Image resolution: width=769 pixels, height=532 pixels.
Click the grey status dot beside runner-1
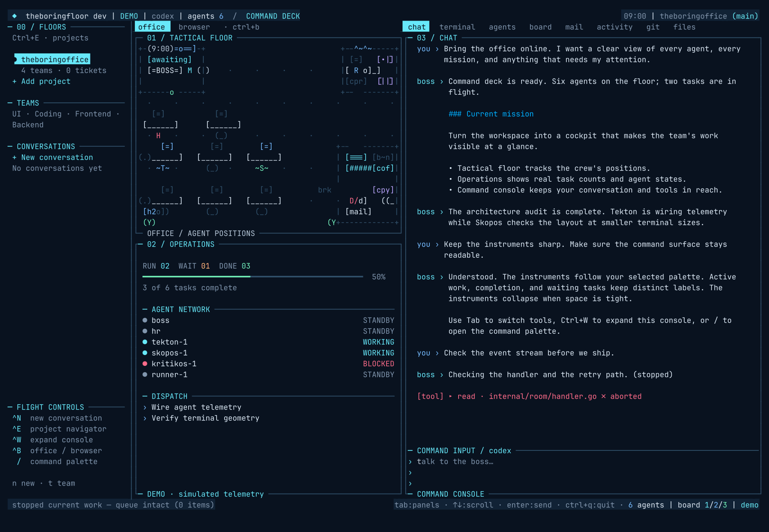(145, 375)
